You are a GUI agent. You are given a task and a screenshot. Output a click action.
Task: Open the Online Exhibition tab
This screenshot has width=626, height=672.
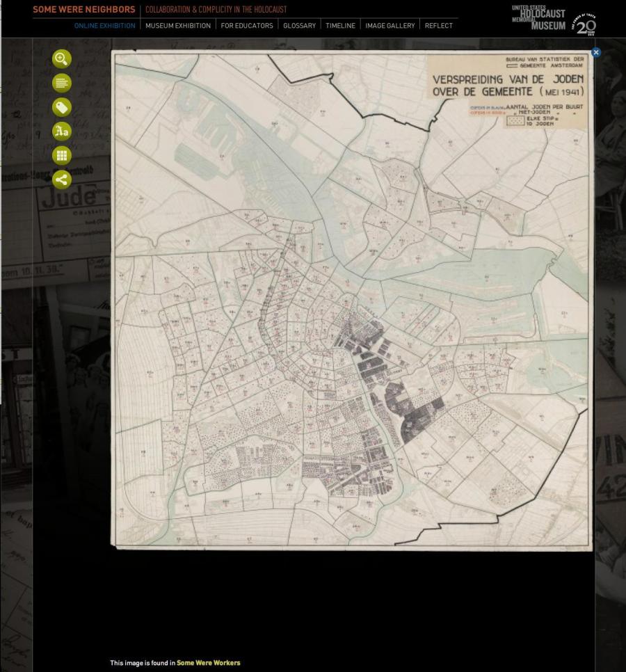(104, 26)
